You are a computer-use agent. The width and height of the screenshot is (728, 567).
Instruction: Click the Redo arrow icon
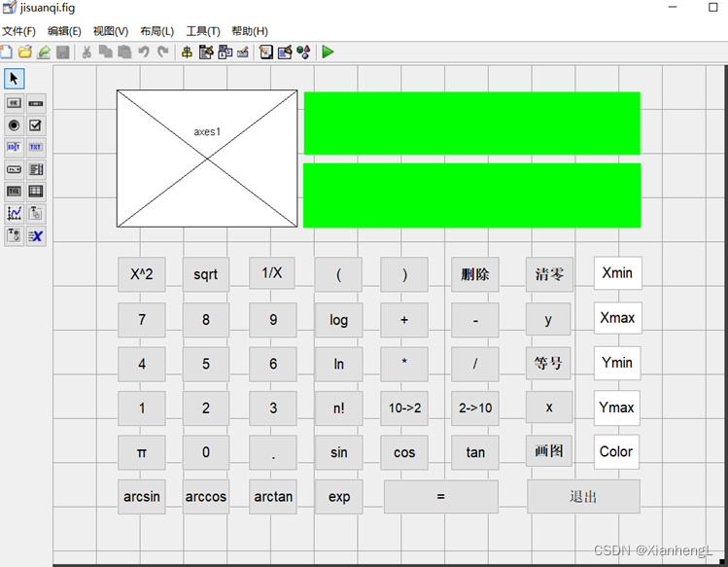point(162,52)
